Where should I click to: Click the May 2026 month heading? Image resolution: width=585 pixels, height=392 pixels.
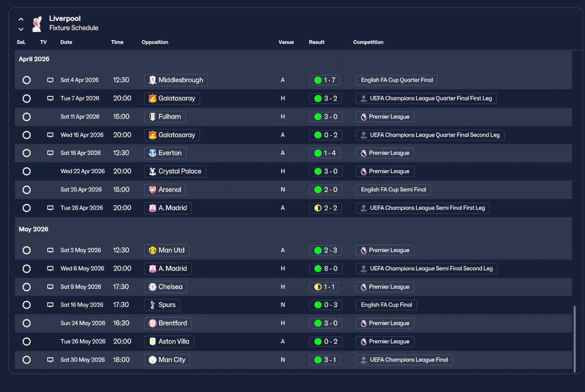pos(33,229)
